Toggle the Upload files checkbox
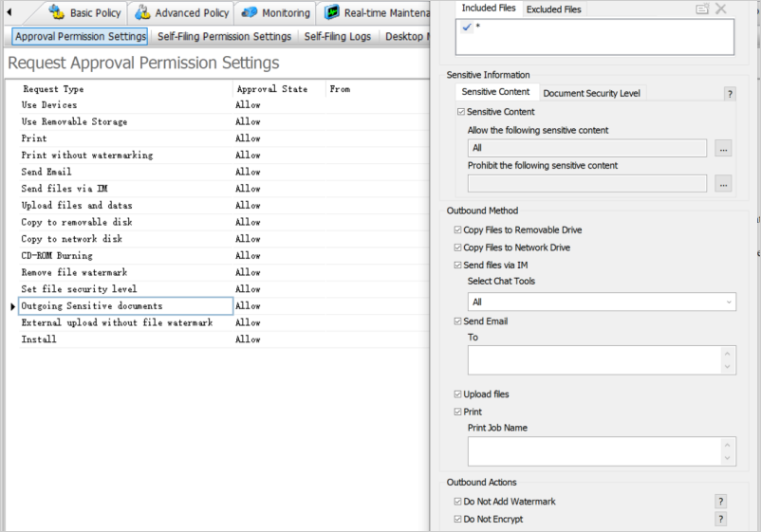Viewport: 761px width, 532px height. 457,394
